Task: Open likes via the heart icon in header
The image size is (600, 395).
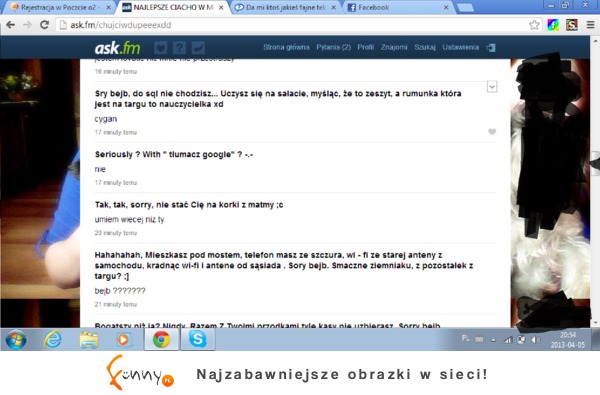Action: click(160, 48)
